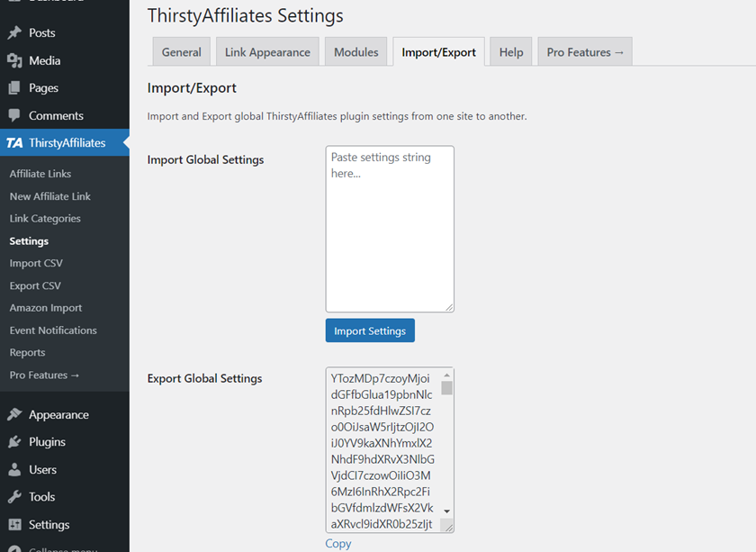Open Affiliate Links submenu item
This screenshot has height=552, width=756.
(x=40, y=174)
